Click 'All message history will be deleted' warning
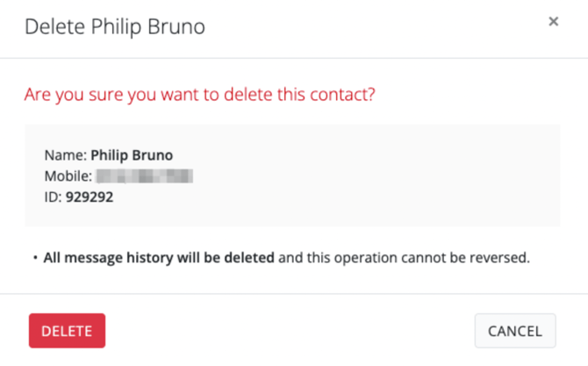The image size is (588, 366). (x=159, y=258)
